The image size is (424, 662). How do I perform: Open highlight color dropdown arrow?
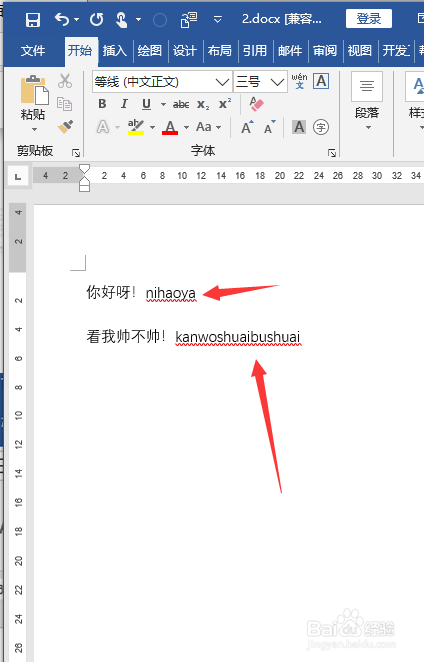pyautogui.click(x=152, y=127)
